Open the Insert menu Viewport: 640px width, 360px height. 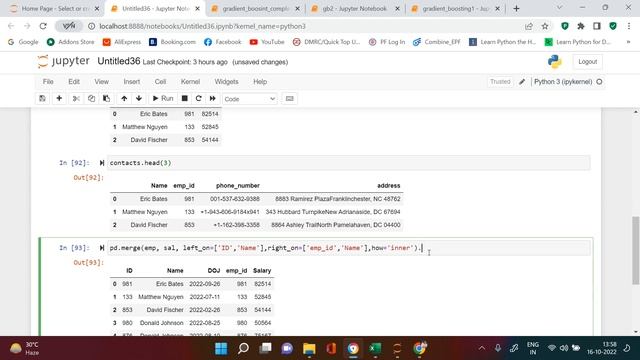point(131,82)
